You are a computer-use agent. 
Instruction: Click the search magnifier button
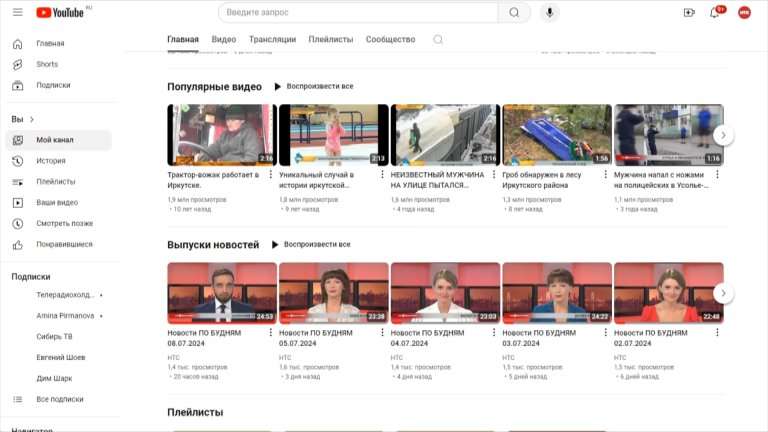514,12
